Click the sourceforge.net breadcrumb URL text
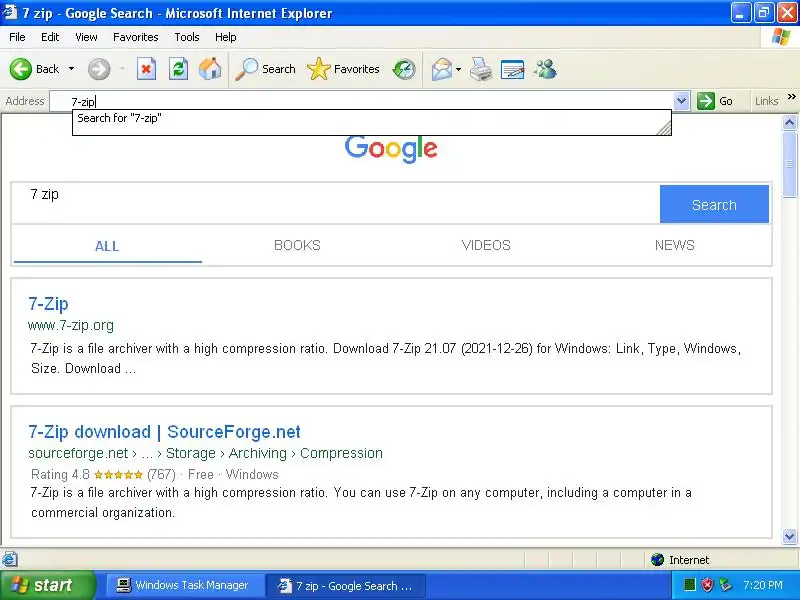The width and height of the screenshot is (800, 600). (x=205, y=453)
